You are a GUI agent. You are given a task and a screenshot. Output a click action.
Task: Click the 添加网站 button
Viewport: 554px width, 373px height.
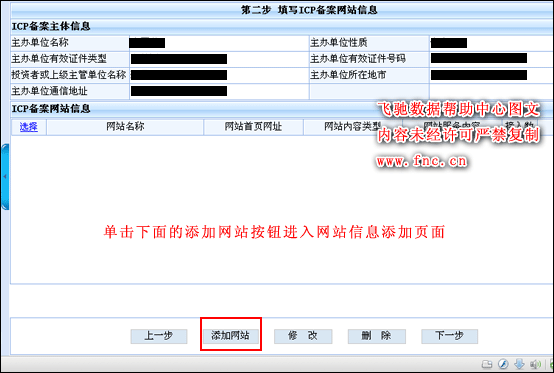230,336
